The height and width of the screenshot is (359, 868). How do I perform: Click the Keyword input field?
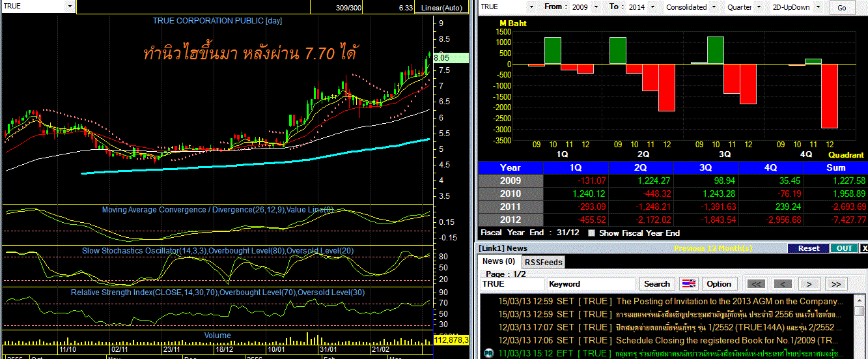pos(591,284)
